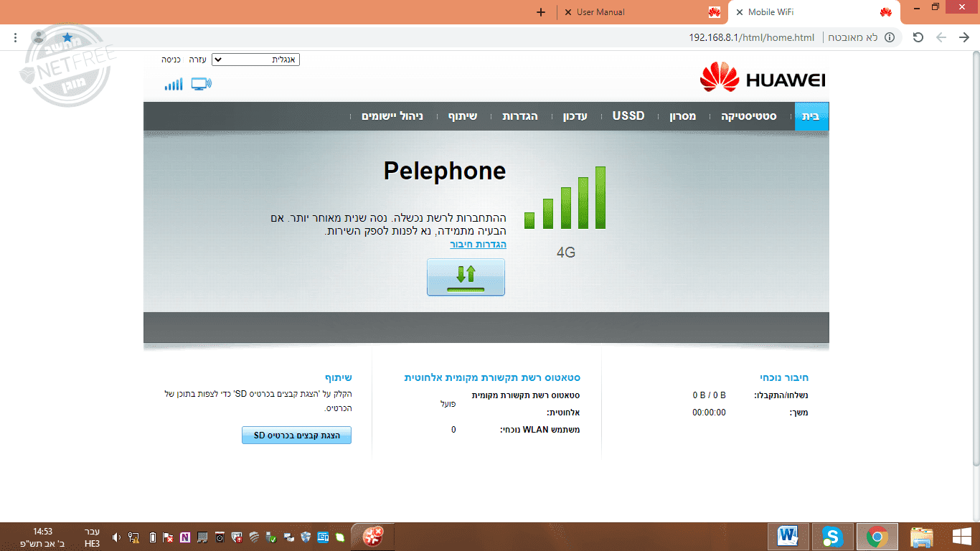Open the מסרון SMS tab
The width and height of the screenshot is (980, 551).
pyautogui.click(x=682, y=116)
